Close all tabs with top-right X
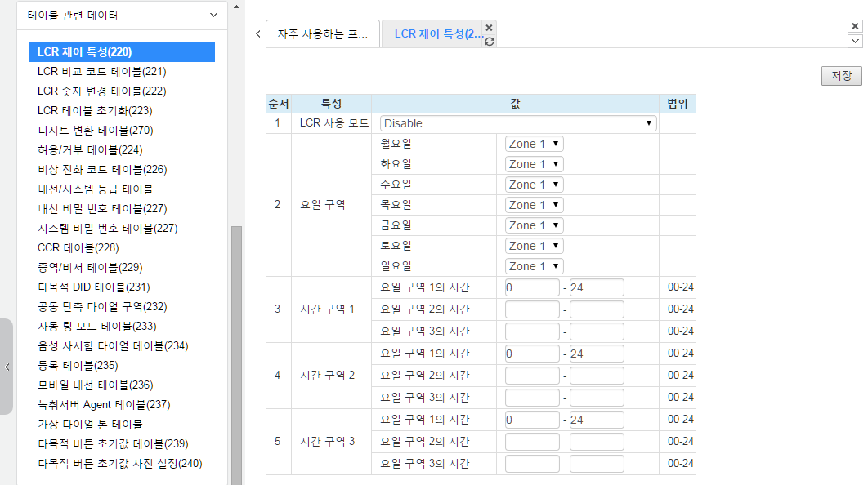The image size is (868, 485). click(855, 26)
